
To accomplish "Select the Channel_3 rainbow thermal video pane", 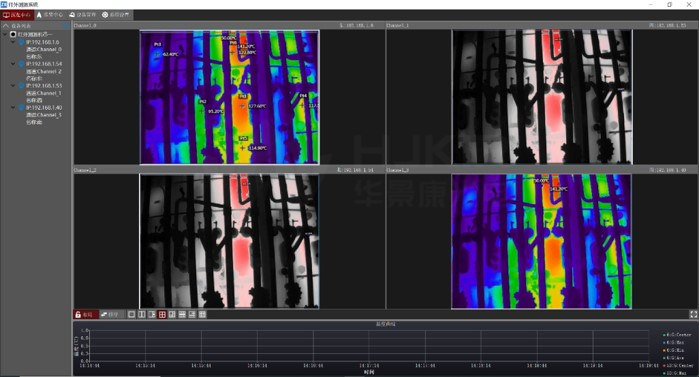I will click(541, 241).
